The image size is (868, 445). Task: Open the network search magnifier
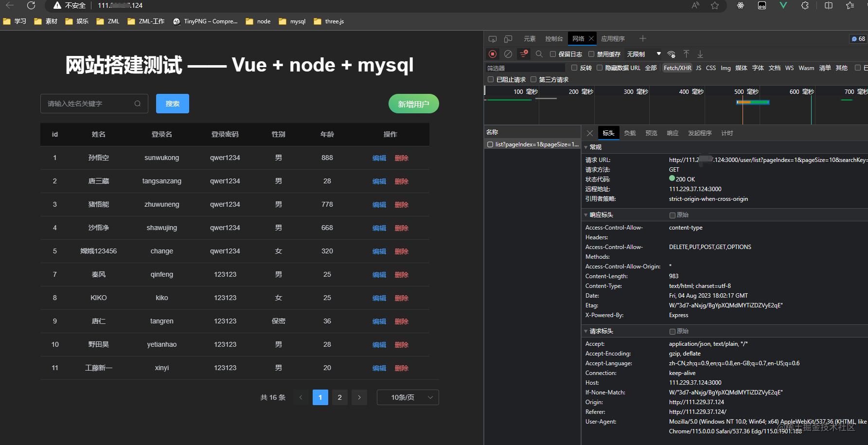[539, 54]
